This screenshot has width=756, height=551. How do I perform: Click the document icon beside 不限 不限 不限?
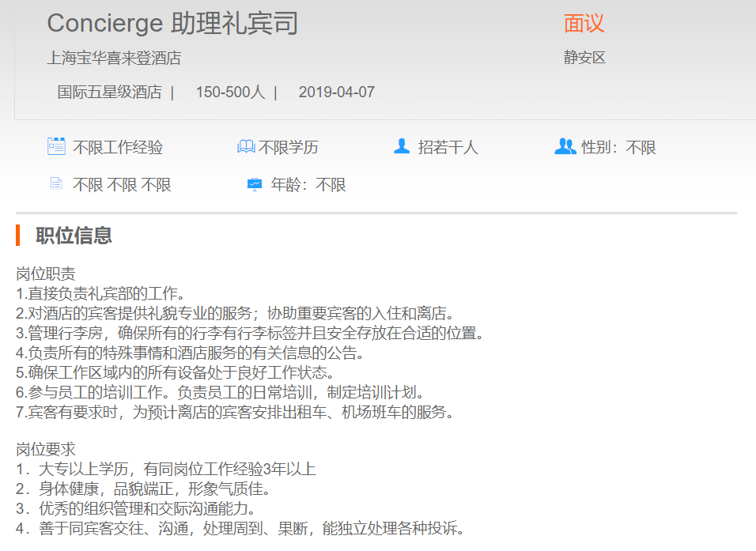click(x=56, y=184)
